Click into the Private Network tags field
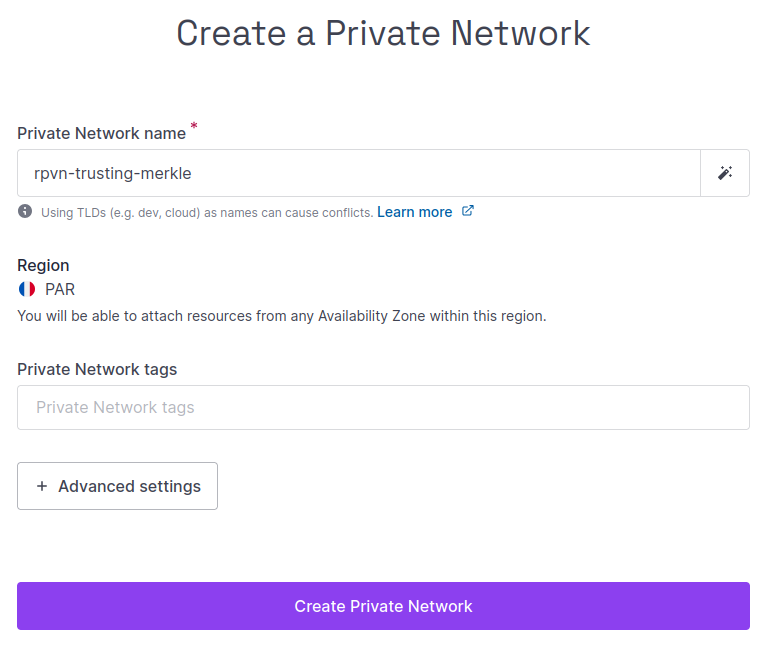Screen dimensions: 770x651 383,407
